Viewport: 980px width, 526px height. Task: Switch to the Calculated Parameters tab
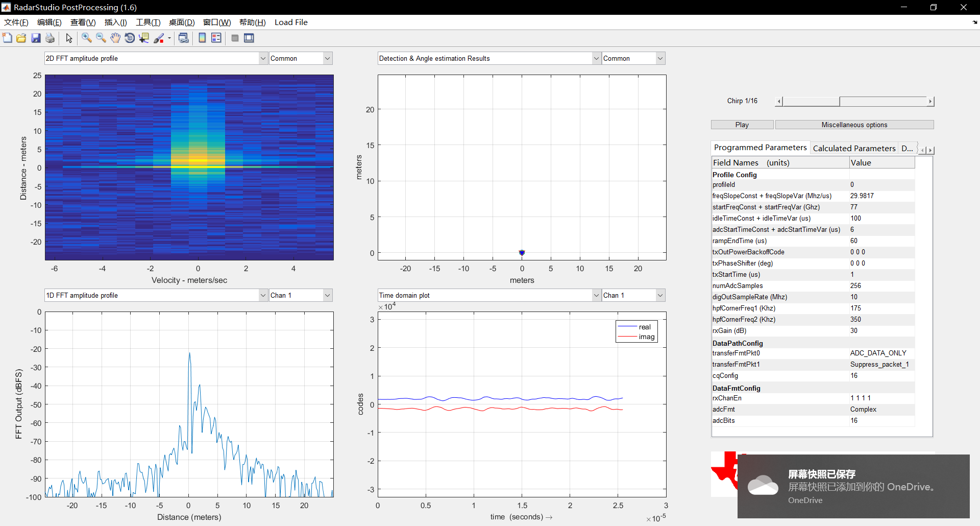click(854, 148)
